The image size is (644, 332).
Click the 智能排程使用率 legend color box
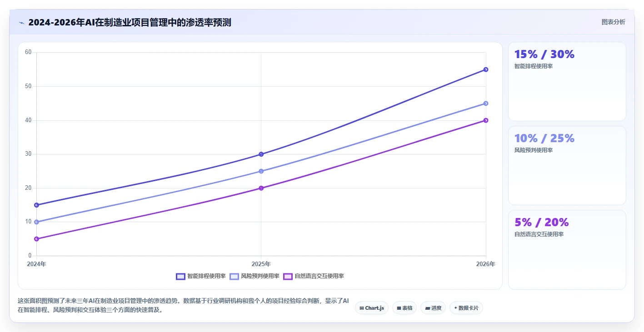tap(180, 276)
